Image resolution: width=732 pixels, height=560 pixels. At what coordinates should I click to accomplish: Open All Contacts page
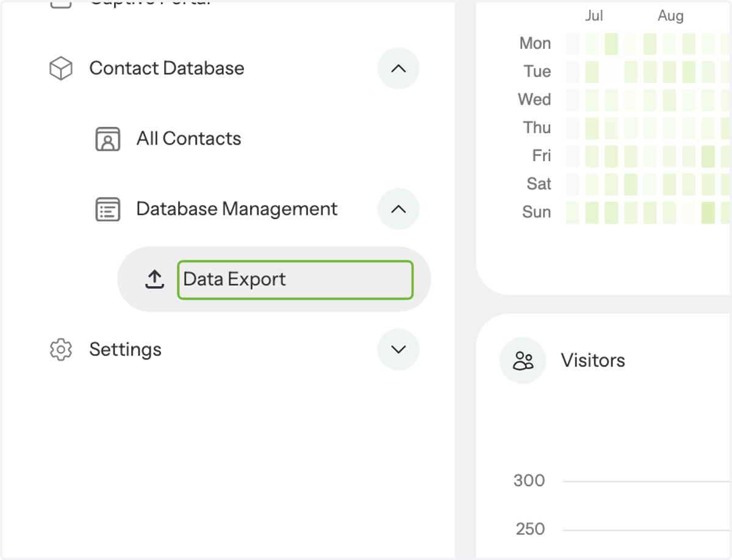pos(188,139)
